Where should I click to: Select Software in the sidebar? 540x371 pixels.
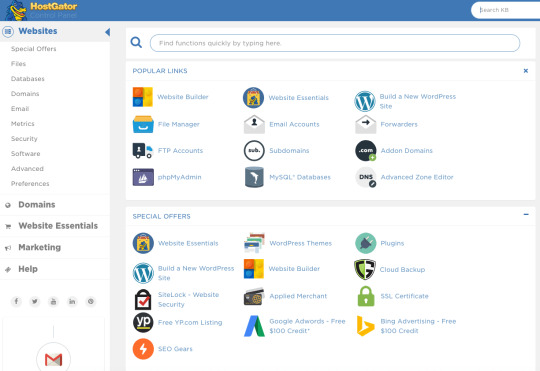click(x=25, y=154)
